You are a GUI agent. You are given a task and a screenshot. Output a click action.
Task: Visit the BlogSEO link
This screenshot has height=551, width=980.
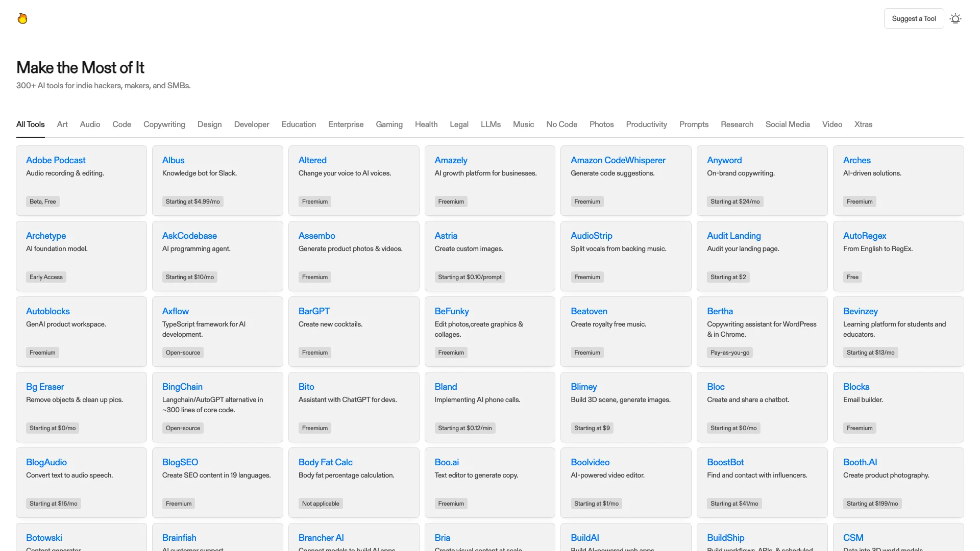pos(180,462)
